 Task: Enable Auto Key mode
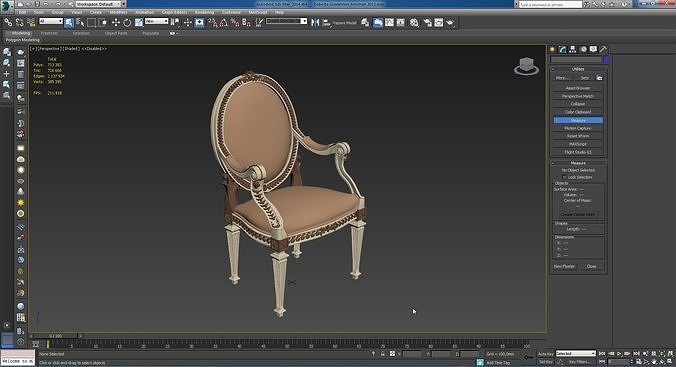(545, 354)
